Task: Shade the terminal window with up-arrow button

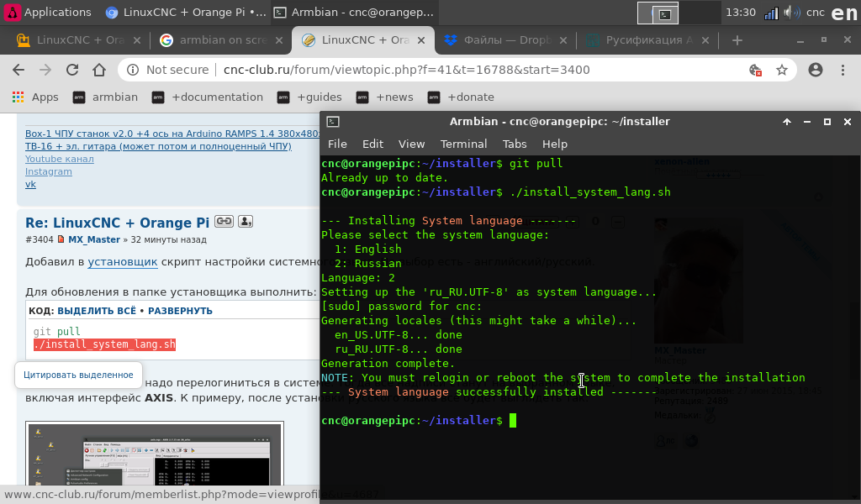Action: pyautogui.click(x=787, y=122)
